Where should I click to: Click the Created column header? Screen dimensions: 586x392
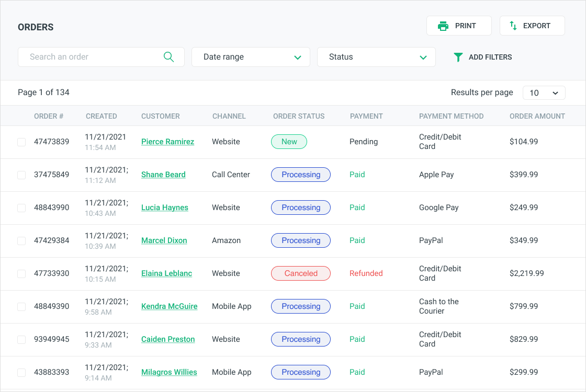(101, 116)
